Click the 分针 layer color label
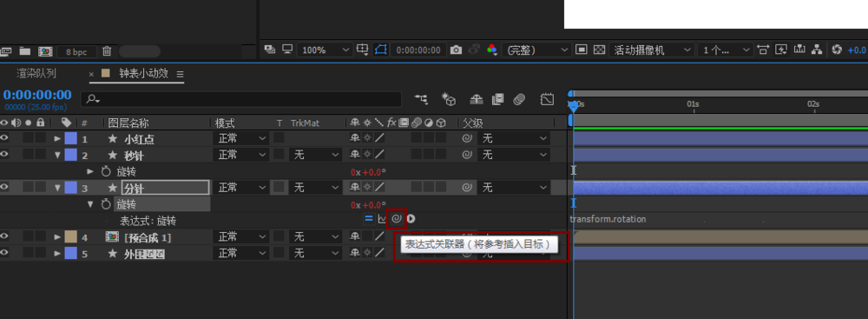Screen dimensions: 868x319 (71, 188)
